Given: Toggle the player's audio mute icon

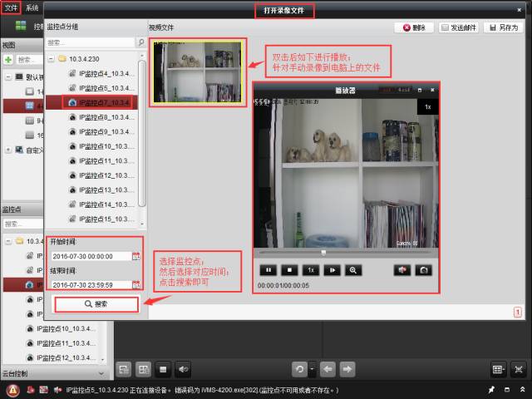Looking at the screenshot, I should pos(402,270).
